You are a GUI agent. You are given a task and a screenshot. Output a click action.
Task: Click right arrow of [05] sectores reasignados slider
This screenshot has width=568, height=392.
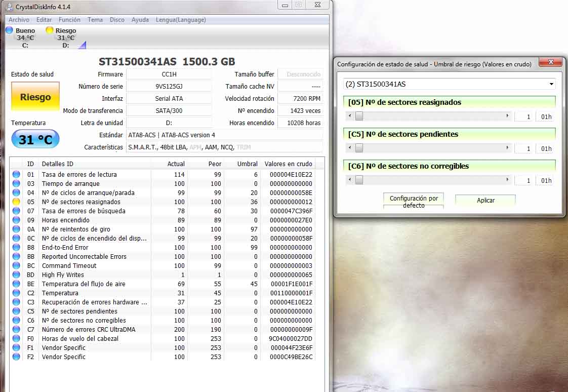point(507,116)
